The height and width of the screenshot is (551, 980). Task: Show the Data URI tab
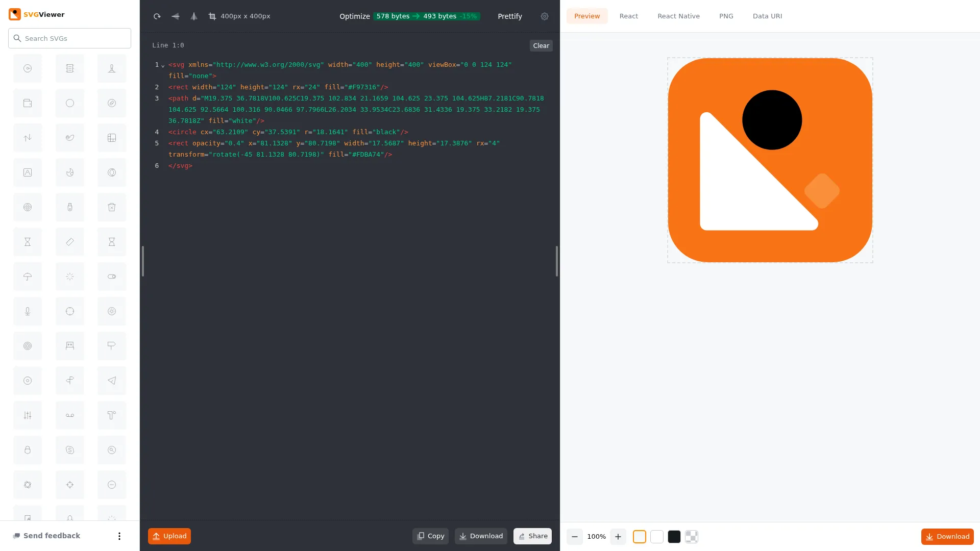tap(767, 16)
